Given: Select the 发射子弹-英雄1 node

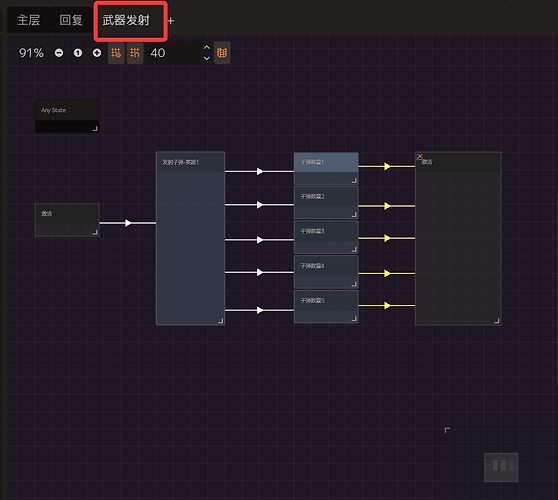Looking at the screenshot, I should [x=190, y=238].
